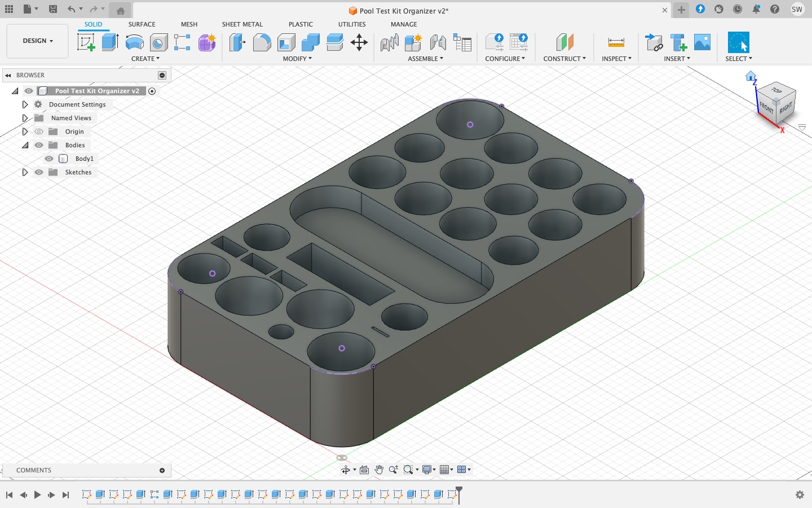
Task: Open a new design tab
Action: pos(681,10)
